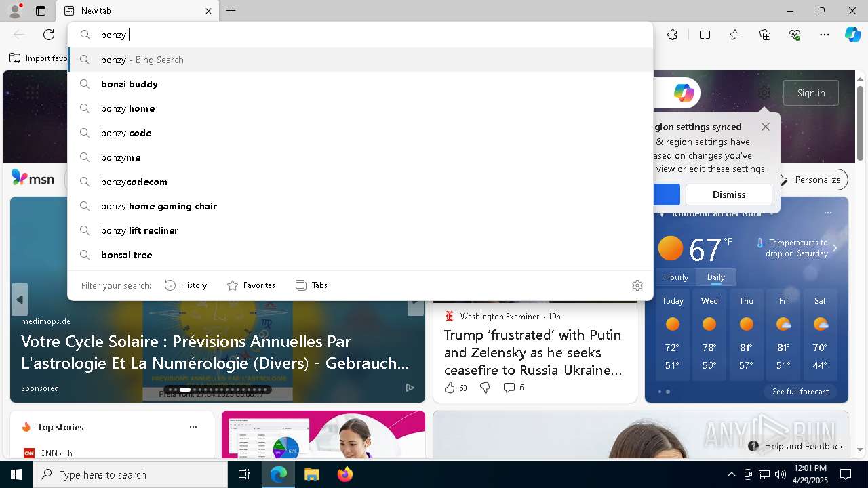This screenshot has height=488, width=868.
Task: Open Trump 'frustrated' news headline
Action: tap(533, 352)
